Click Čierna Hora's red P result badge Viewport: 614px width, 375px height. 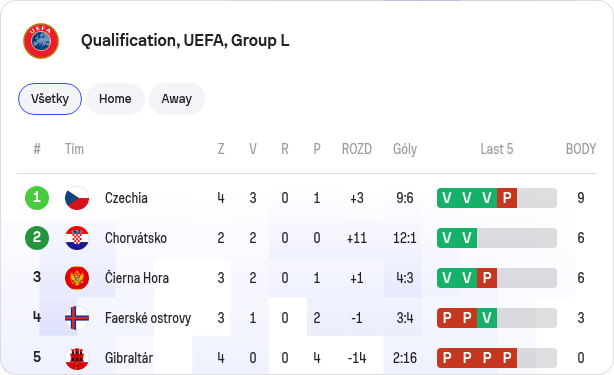(x=487, y=278)
